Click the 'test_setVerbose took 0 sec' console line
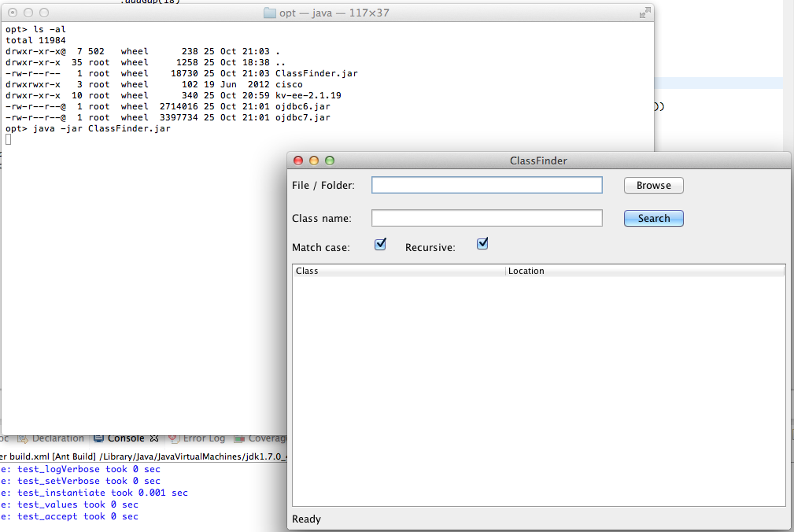Viewport: 794px width, 532px height. point(89,481)
